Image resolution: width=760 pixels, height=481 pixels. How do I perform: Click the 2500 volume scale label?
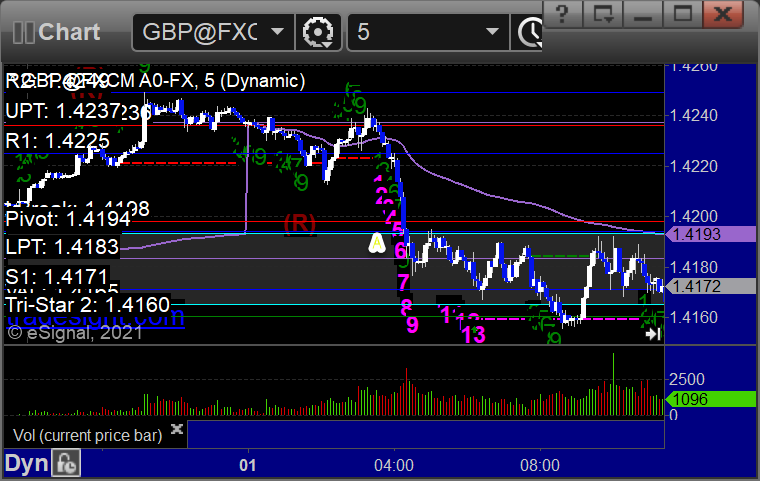click(x=687, y=379)
